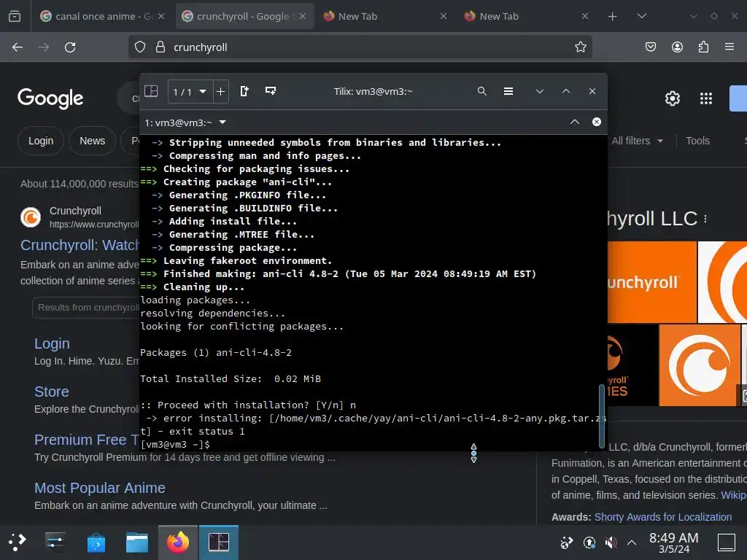Screen dimensions: 747x560
Task: Open the Google Tools option
Action: [x=697, y=141]
